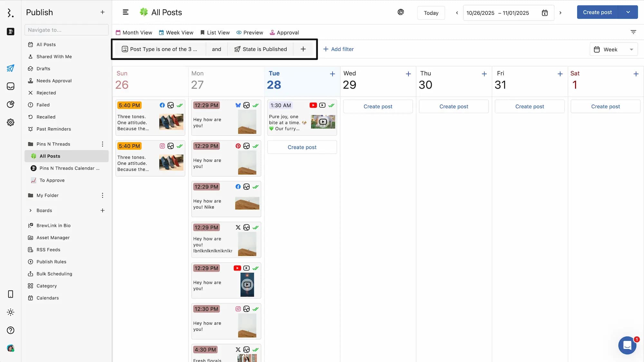Image resolution: width=644 pixels, height=362 pixels.
Task: Click the help question mark icon
Action: pyautogui.click(x=10, y=330)
